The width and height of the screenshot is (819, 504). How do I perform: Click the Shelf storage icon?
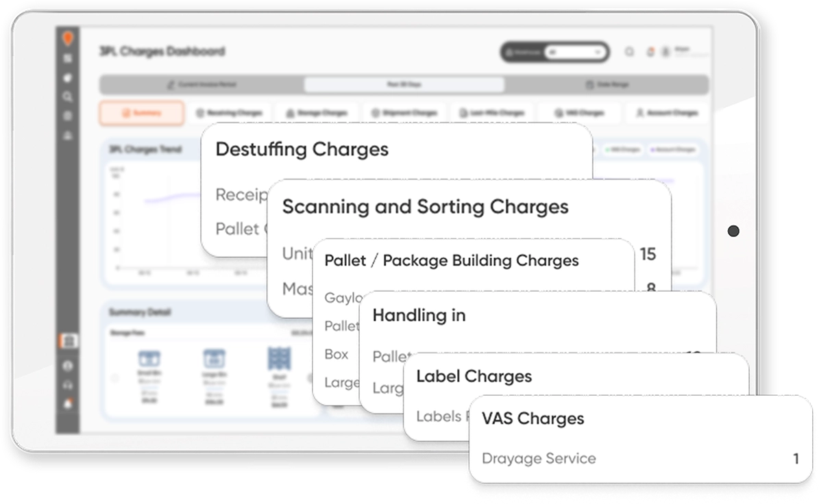pos(279,358)
